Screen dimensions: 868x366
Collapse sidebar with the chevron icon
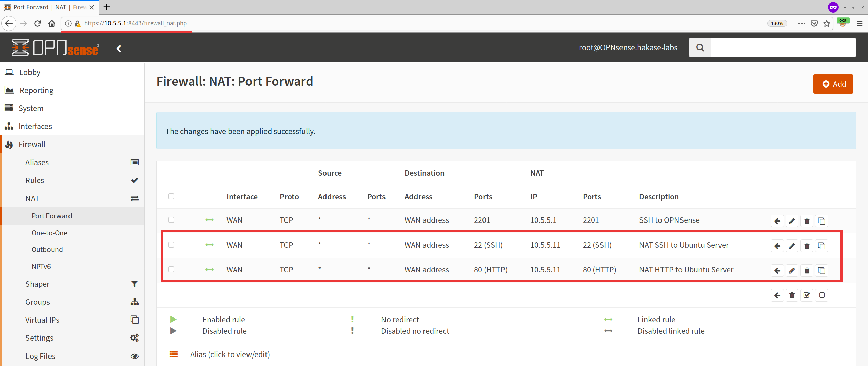pyautogui.click(x=119, y=49)
